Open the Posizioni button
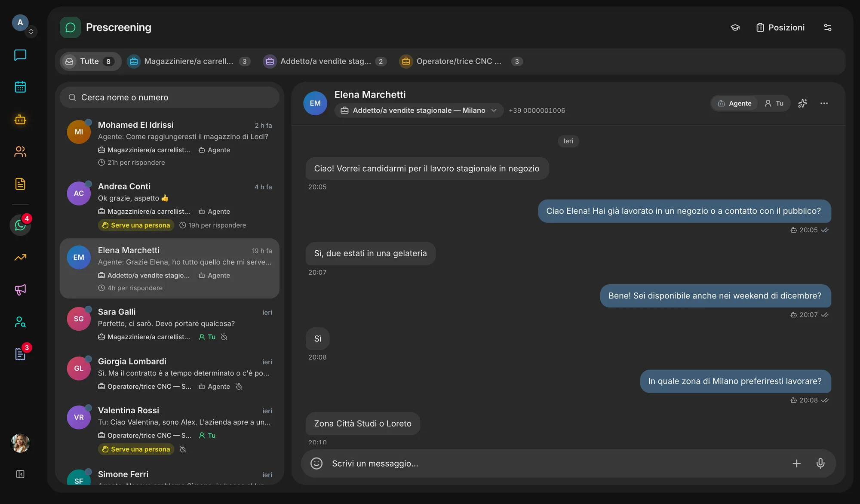Image resolution: width=860 pixels, height=504 pixels. point(780,28)
